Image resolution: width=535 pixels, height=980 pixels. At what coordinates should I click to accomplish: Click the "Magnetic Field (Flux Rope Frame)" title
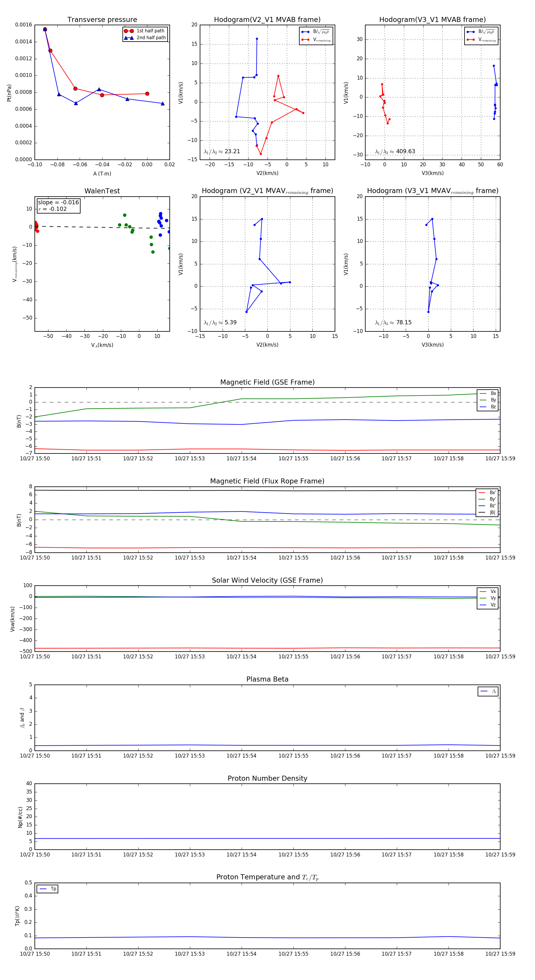coord(267,481)
